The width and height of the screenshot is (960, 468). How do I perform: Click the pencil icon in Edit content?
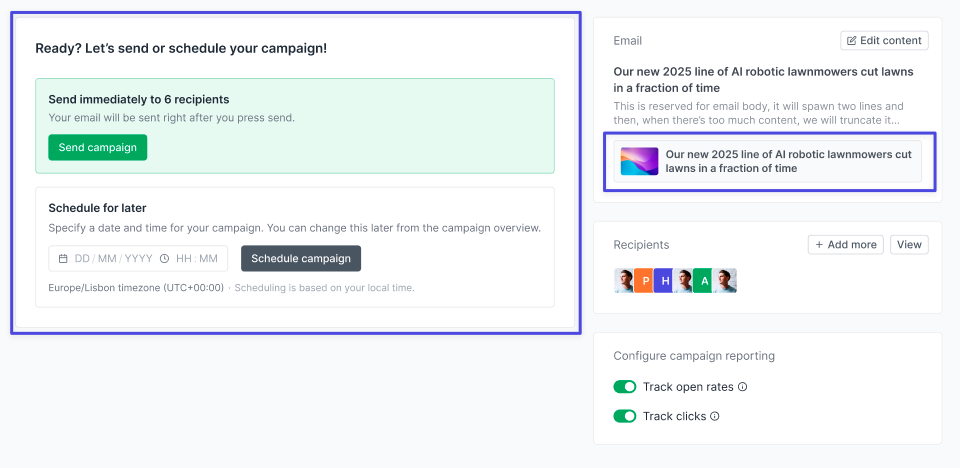[852, 41]
